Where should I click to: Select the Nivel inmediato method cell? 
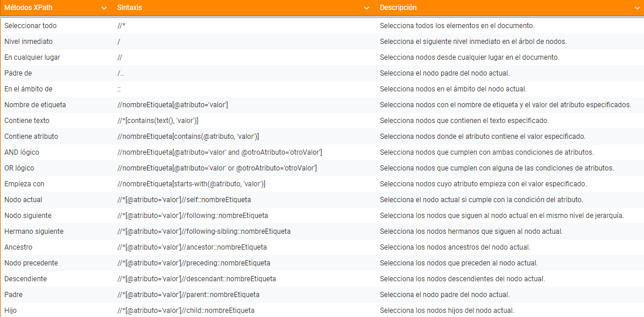click(x=28, y=42)
